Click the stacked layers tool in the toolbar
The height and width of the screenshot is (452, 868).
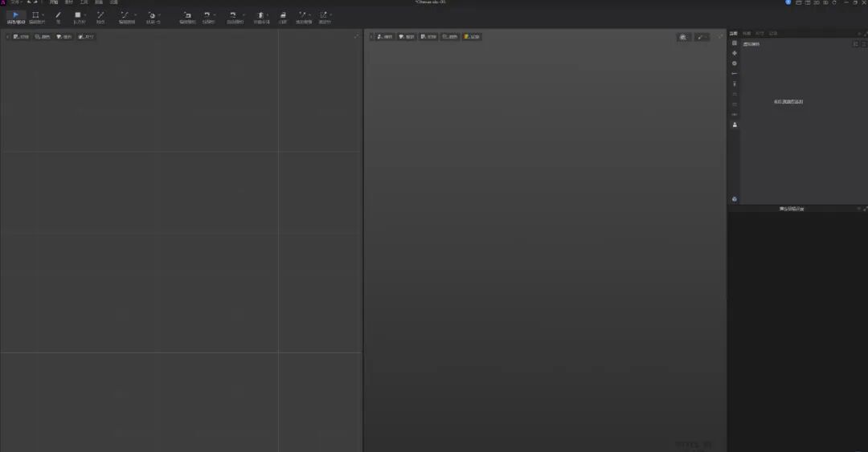click(283, 17)
